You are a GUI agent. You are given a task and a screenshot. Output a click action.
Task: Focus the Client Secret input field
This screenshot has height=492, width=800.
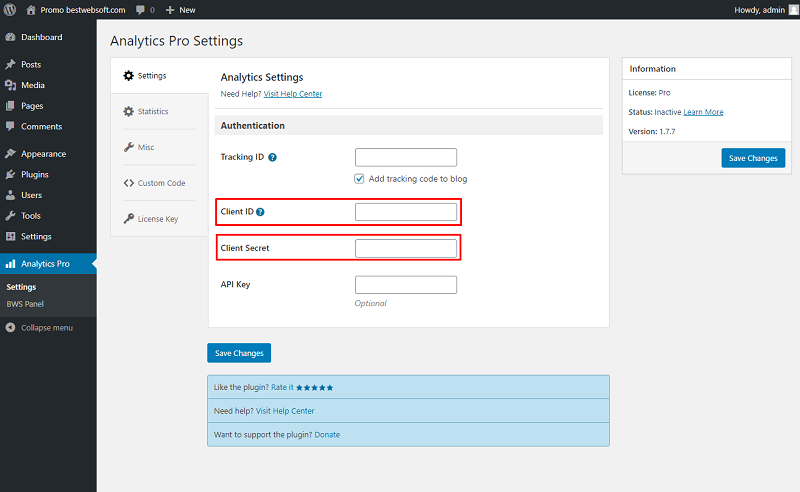[406, 248]
